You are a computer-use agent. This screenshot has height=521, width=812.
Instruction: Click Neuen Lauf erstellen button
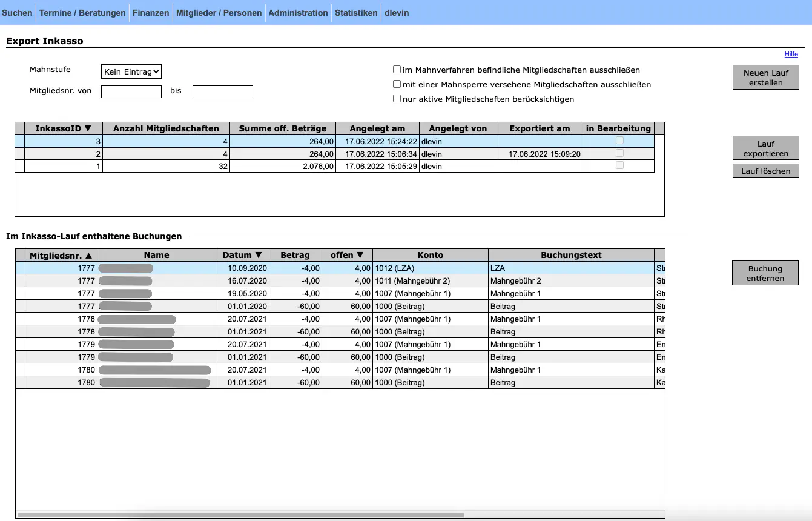(x=765, y=78)
